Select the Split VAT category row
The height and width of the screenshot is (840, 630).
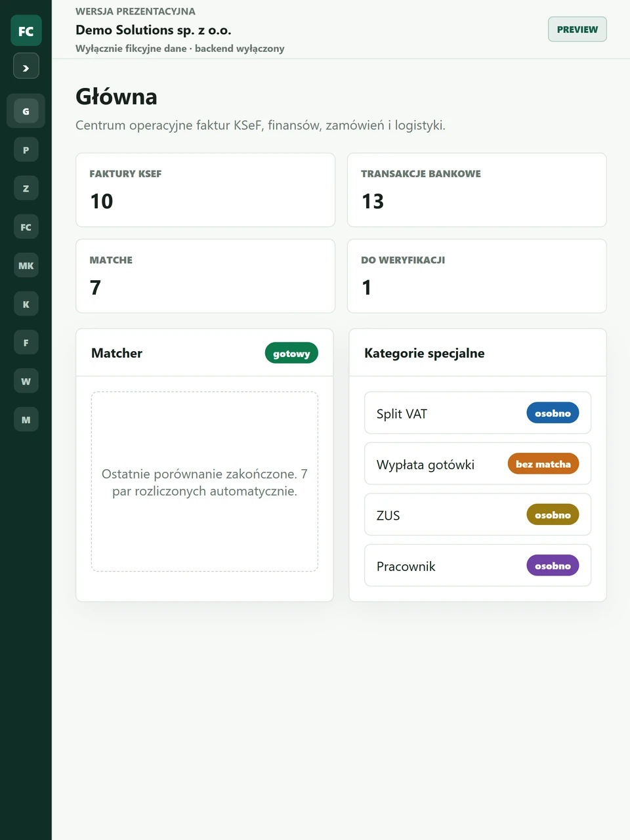coord(478,413)
